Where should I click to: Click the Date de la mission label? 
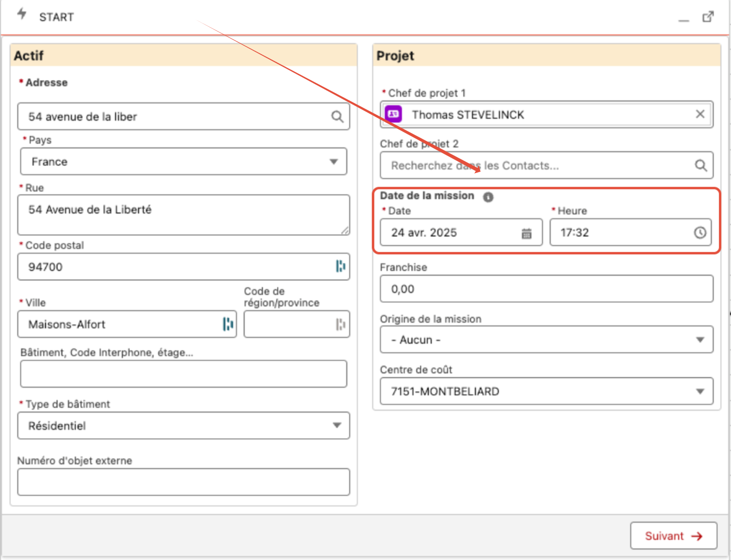click(x=427, y=196)
